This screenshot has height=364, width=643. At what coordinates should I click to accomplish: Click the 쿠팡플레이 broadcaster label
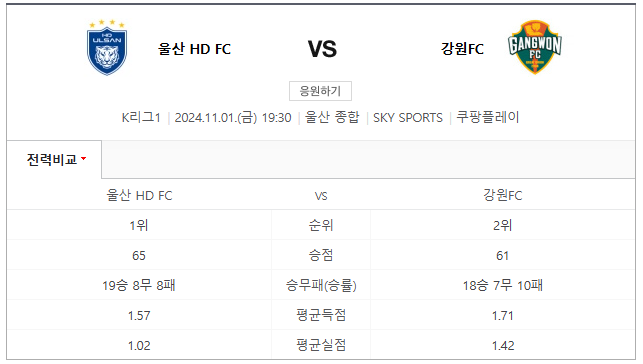(488, 118)
